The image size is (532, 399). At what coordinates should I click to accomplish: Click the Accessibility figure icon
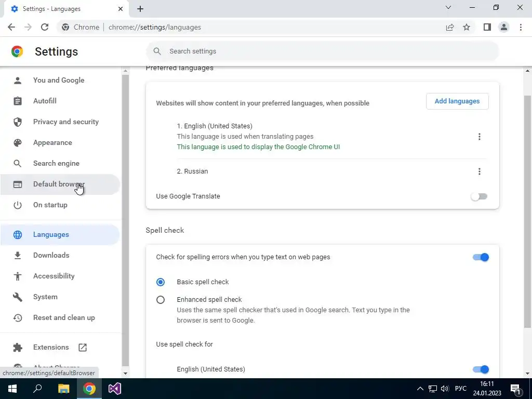(17, 276)
